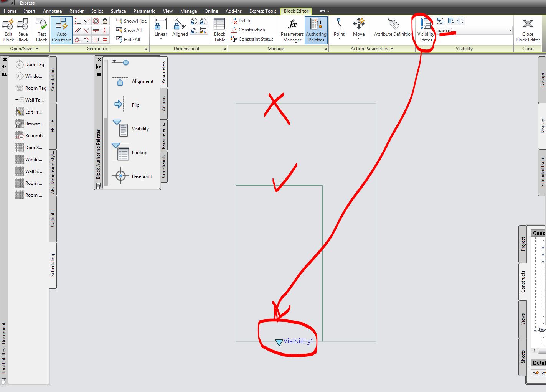Switch to the Parametric ribbon tab
The height and width of the screenshot is (392, 546).
click(144, 11)
